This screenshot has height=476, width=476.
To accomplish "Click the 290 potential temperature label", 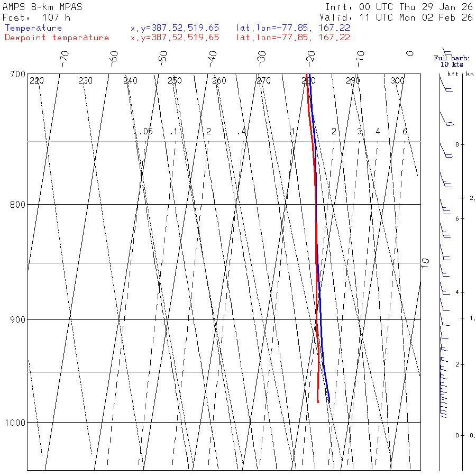I will pos(353,81).
